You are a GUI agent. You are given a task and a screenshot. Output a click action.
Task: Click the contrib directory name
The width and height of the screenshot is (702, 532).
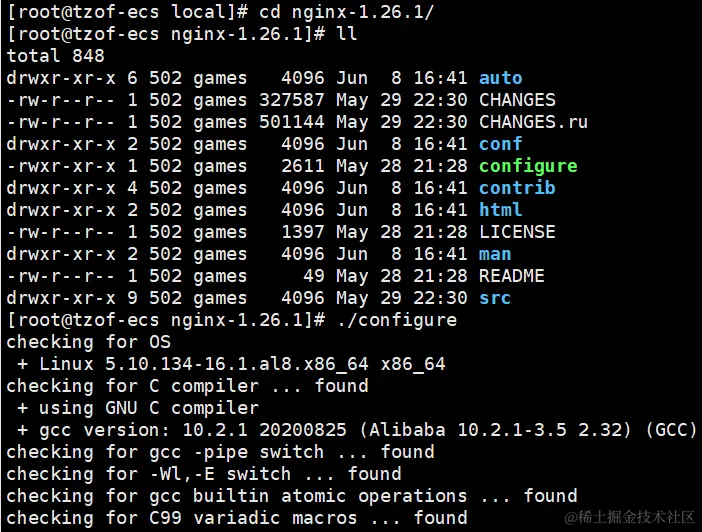point(517,188)
